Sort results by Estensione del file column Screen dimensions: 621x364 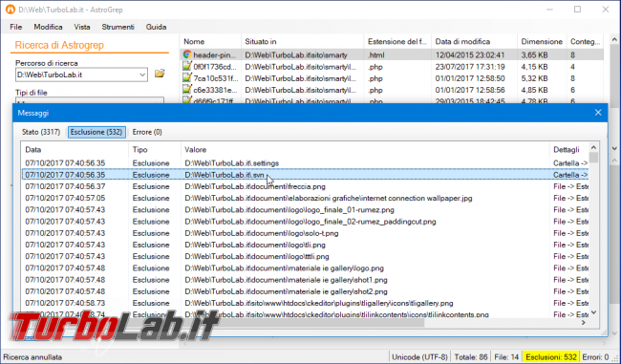tap(397, 42)
